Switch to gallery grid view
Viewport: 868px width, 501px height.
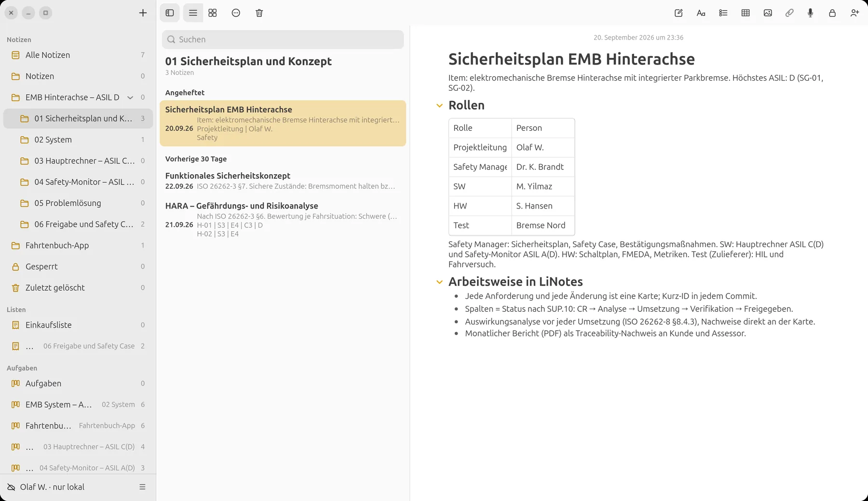(213, 13)
